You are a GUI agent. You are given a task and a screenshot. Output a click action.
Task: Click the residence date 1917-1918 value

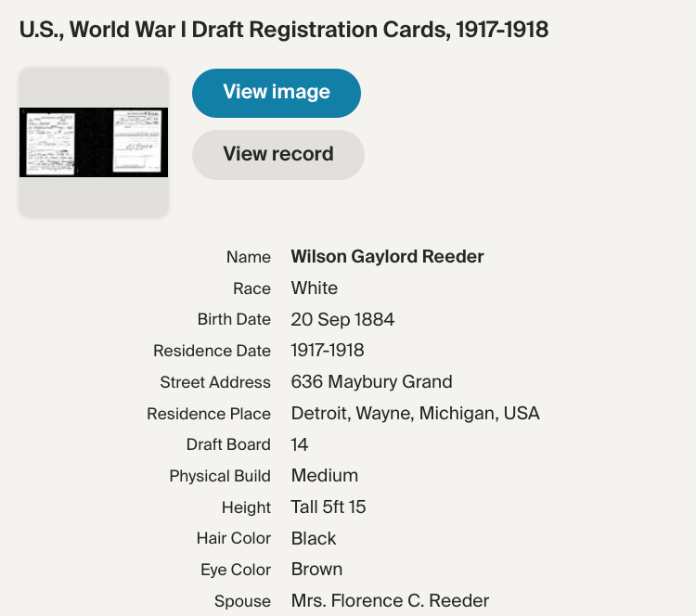(x=328, y=351)
